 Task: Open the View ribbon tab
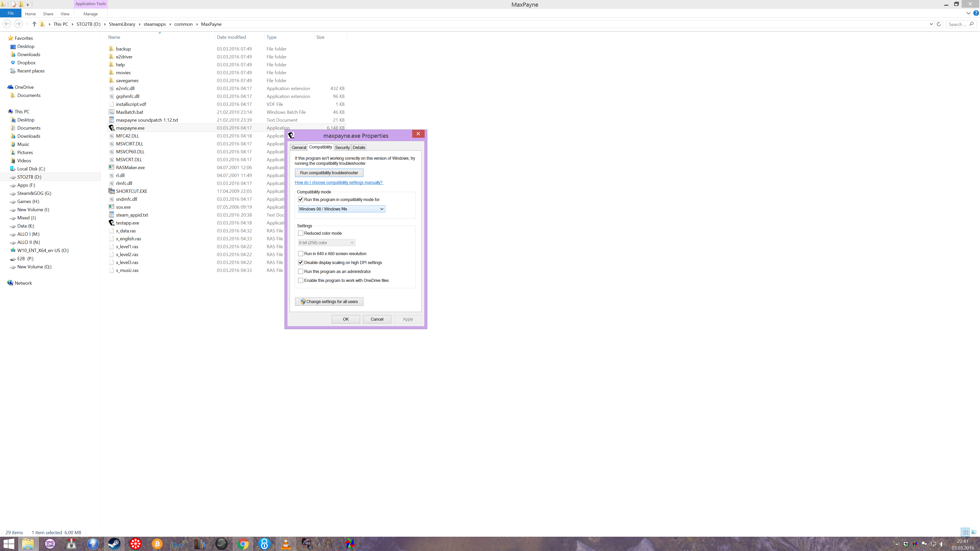(65, 14)
